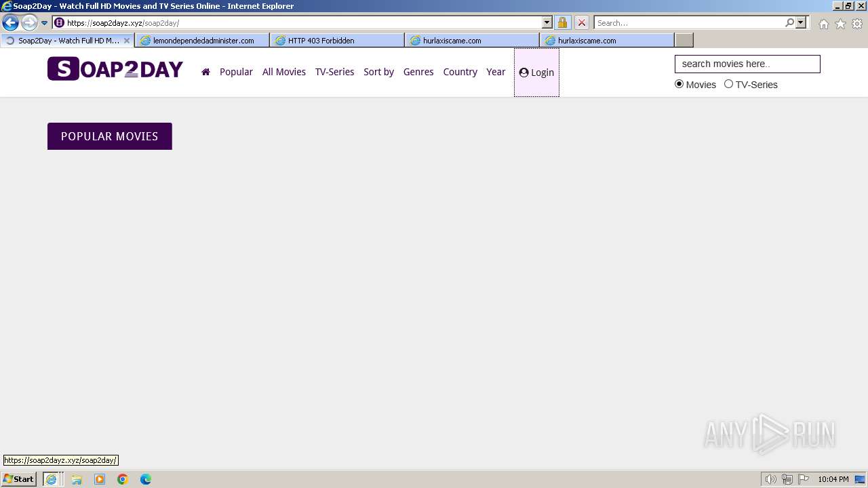Expand the search provider dropdown
The height and width of the screenshot is (488, 868).
click(x=801, y=22)
